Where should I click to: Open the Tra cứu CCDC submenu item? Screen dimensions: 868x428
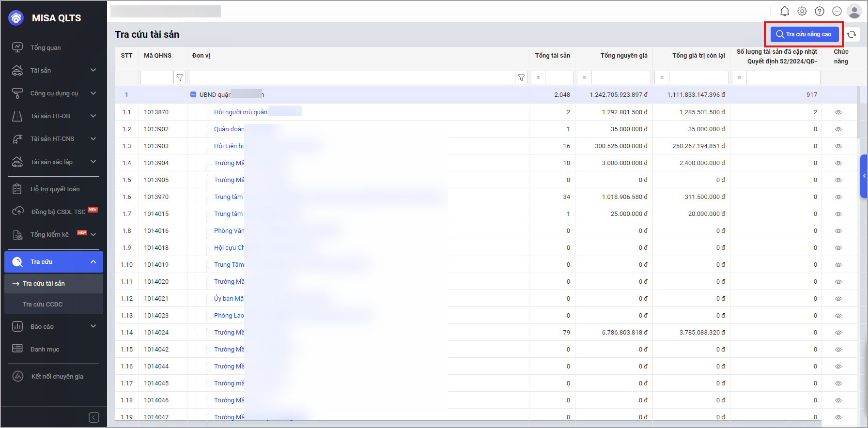[x=43, y=305]
